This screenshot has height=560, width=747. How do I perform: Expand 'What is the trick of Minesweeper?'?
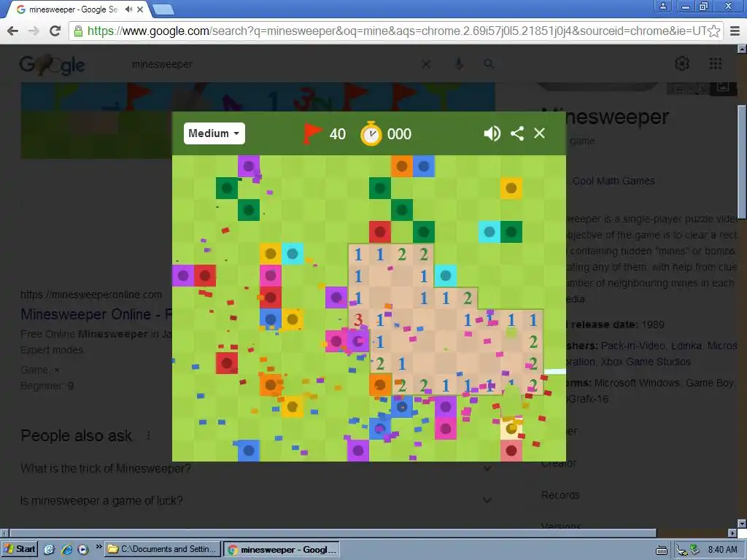pyautogui.click(x=256, y=469)
